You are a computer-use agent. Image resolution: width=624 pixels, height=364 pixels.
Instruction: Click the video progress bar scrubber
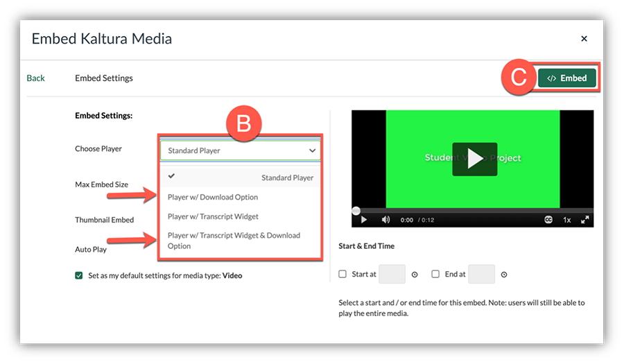pos(356,210)
